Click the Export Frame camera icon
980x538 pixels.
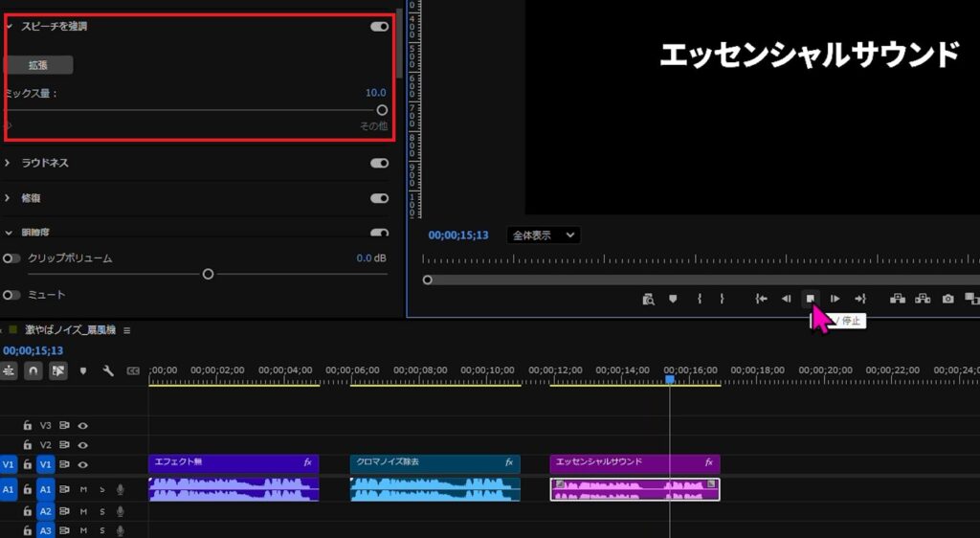[947, 299]
